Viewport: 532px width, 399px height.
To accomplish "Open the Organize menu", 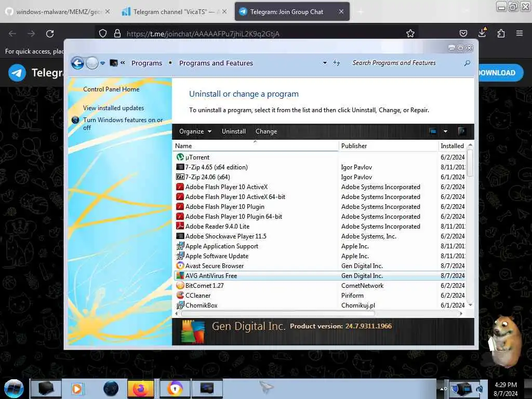I will pyautogui.click(x=195, y=131).
